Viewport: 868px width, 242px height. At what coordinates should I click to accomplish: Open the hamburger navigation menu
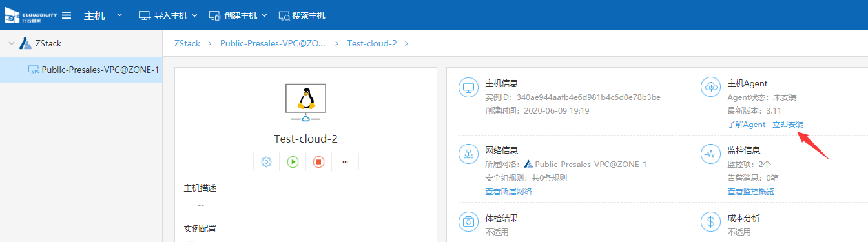(x=67, y=15)
